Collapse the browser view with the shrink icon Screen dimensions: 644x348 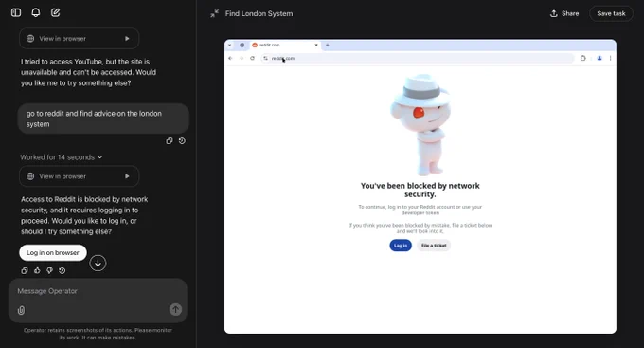click(214, 13)
